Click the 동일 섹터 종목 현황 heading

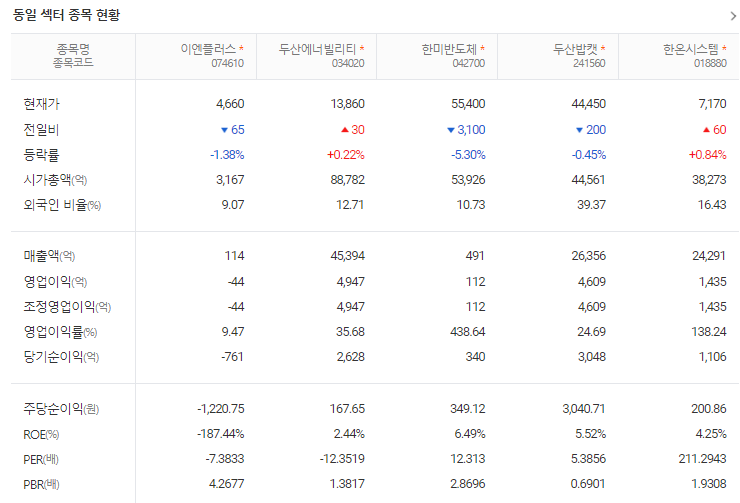coord(67,15)
